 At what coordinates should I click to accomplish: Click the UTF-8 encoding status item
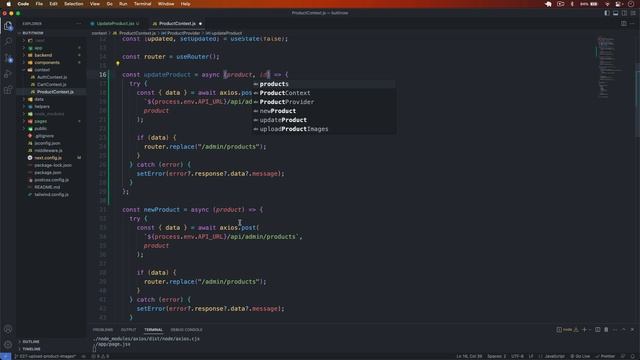(517, 356)
